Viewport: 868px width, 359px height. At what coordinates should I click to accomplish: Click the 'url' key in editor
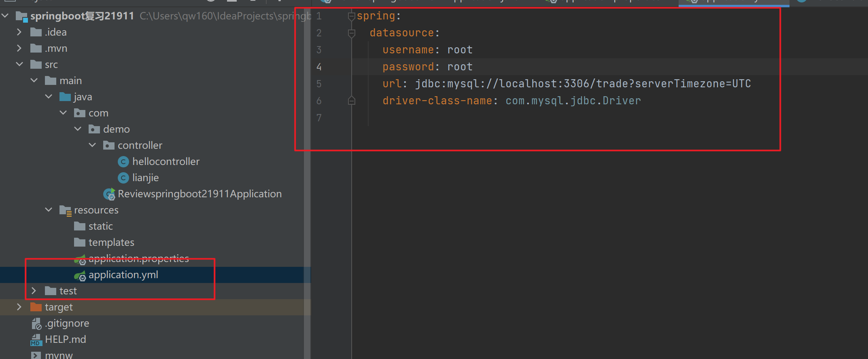(x=392, y=84)
